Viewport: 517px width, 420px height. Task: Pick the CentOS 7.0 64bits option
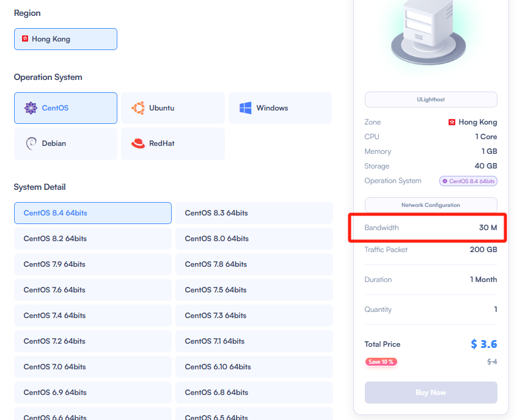coord(93,367)
